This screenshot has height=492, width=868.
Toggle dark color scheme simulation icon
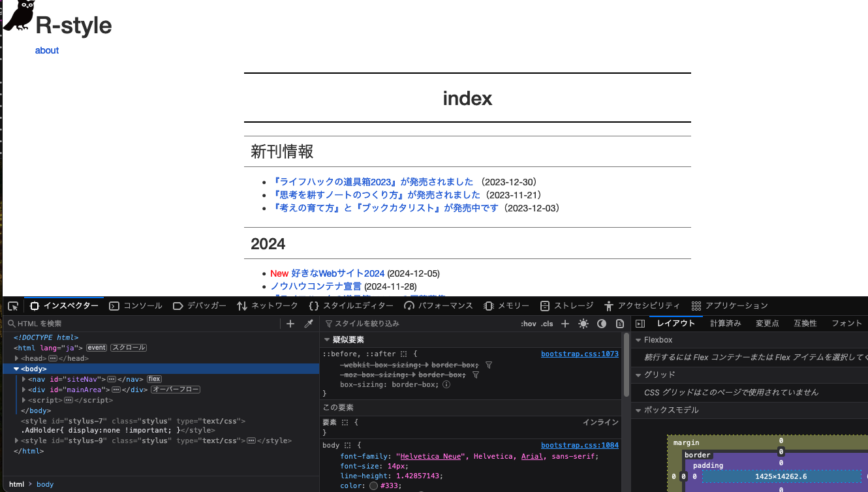pos(602,324)
